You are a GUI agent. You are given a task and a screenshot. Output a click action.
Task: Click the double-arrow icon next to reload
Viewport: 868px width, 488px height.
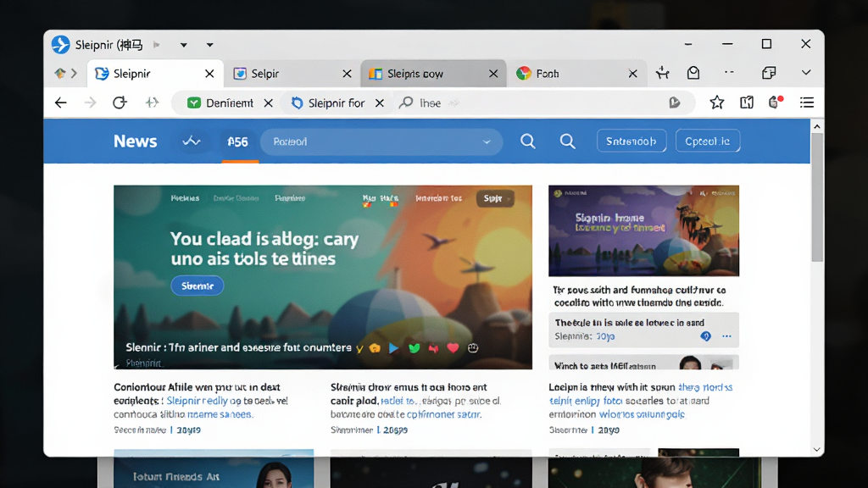tap(152, 103)
